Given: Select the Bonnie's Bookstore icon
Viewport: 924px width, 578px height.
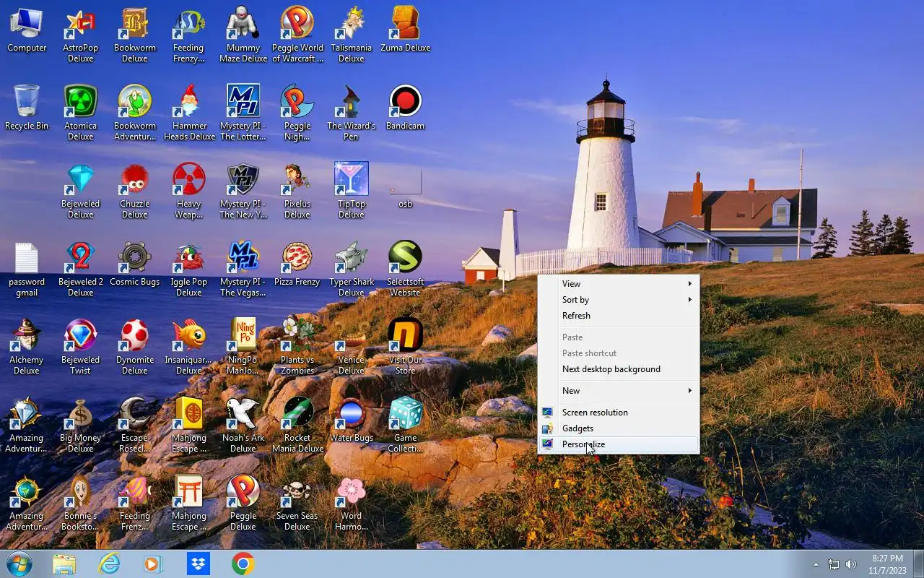Looking at the screenshot, I should click(81, 503).
